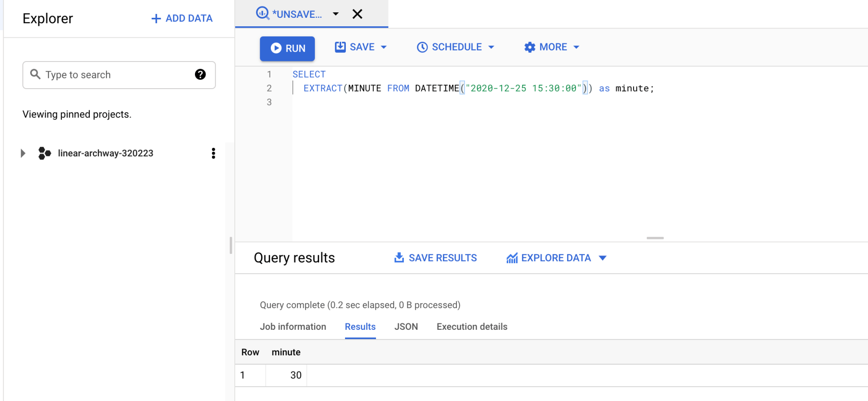Click the Schedule clock icon

pyautogui.click(x=422, y=47)
